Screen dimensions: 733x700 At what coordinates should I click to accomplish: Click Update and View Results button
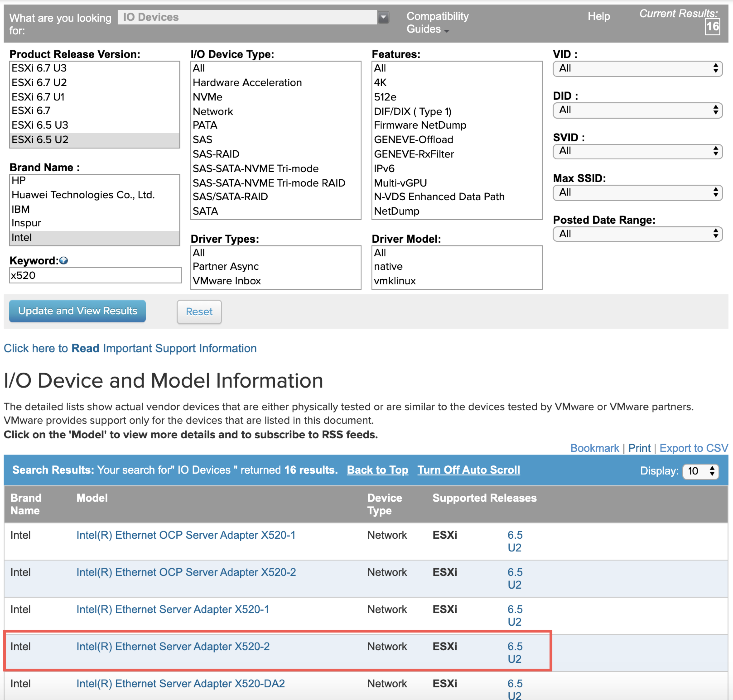[x=77, y=311]
